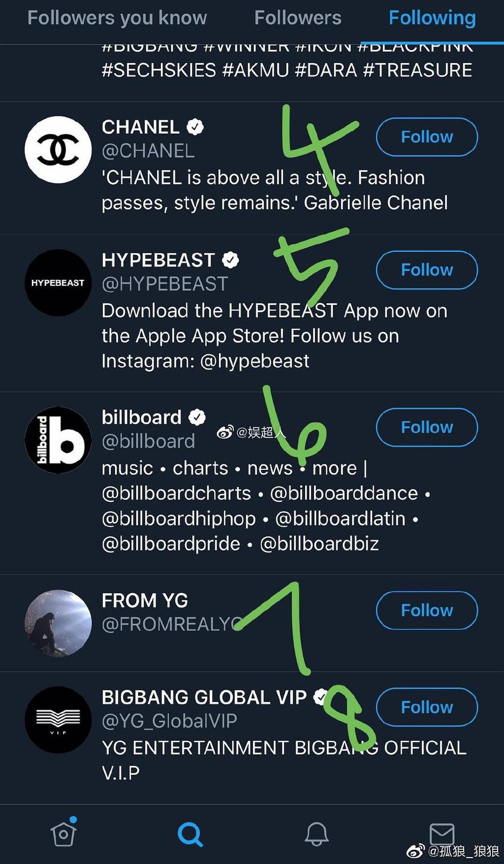Open CHANEL profile picture

pyautogui.click(x=58, y=150)
